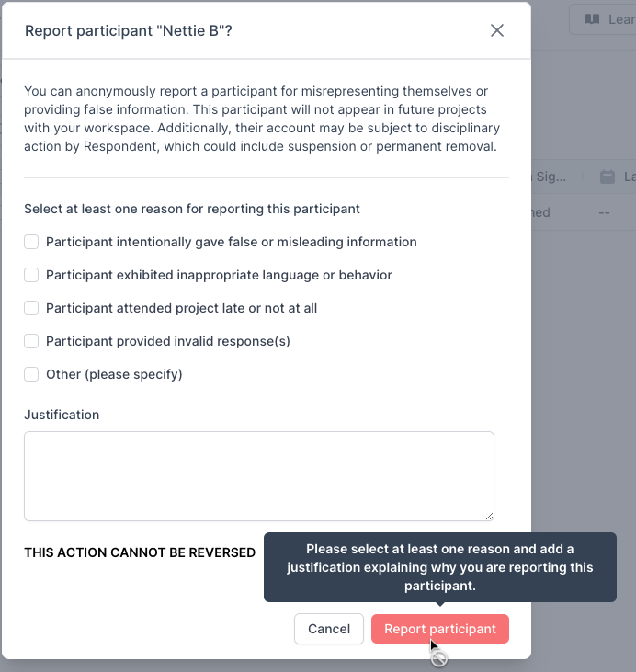Check the "Other (please specify)" box
Screen dimensions: 636x672
[x=31, y=374]
